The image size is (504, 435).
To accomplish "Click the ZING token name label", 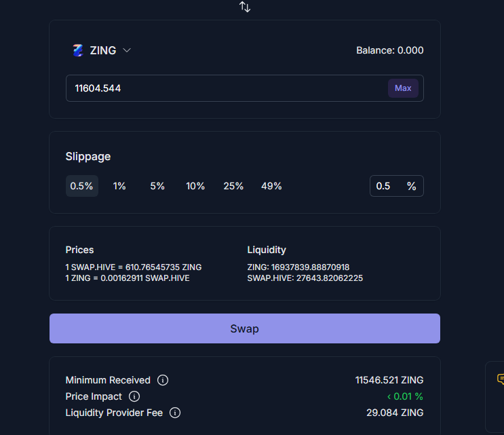I will coord(103,50).
